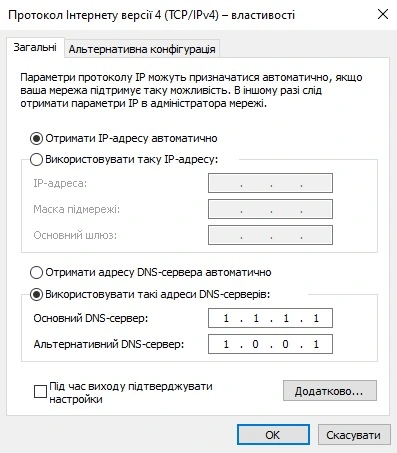Cancel changes with the Скасувати button
This screenshot has height=453, width=397.
pos(354,435)
